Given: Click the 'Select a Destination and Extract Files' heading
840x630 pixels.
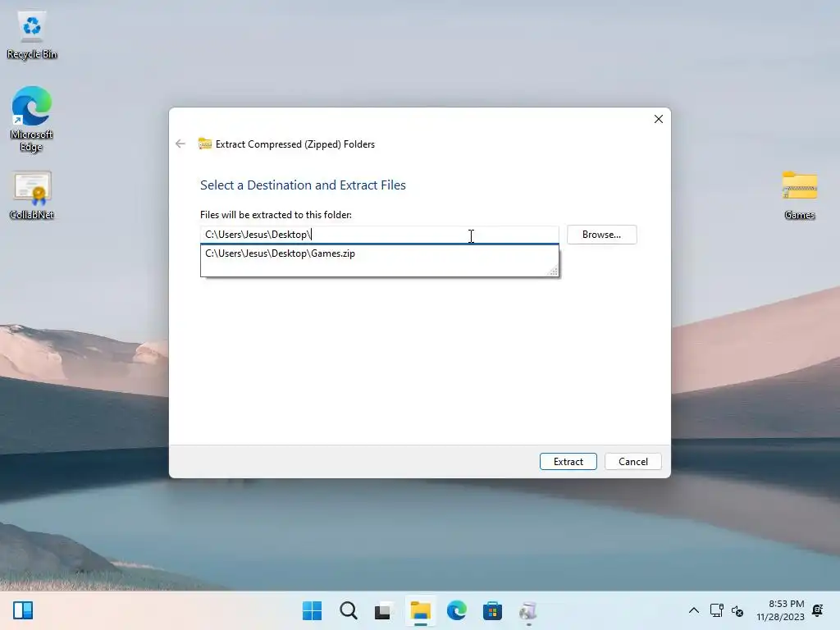Looking at the screenshot, I should click(x=303, y=185).
